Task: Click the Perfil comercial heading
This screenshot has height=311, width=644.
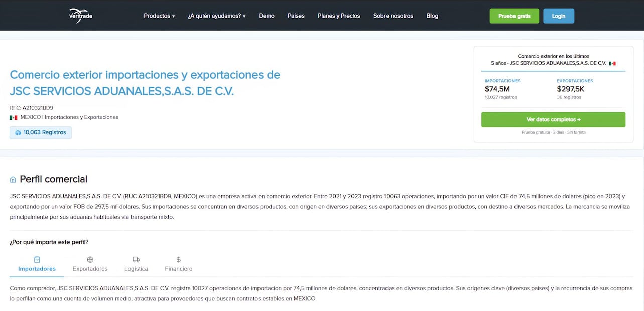Action: (53, 179)
